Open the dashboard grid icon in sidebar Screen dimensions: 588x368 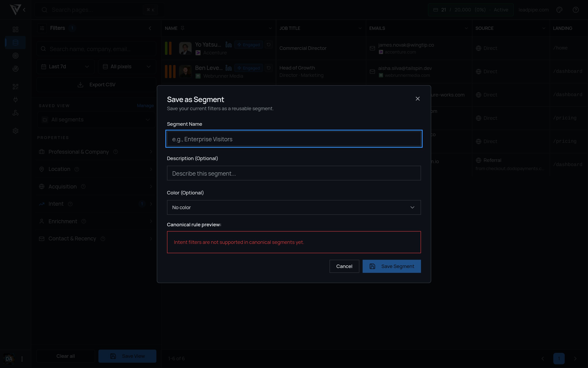tap(15, 29)
